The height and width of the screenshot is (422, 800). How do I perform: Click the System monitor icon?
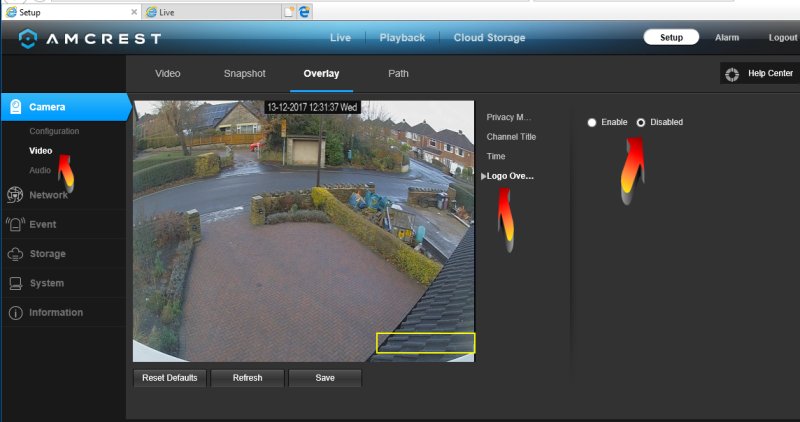coord(16,283)
